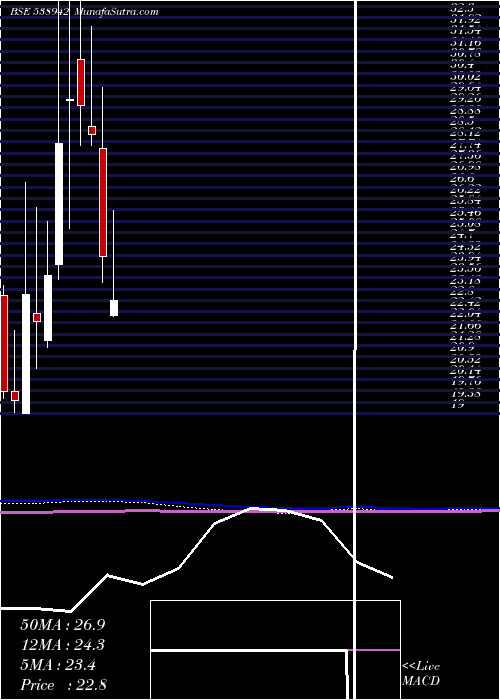The width and height of the screenshot is (500, 700).
Task: Click the 12MA : 24.3 reading
Action: 63,645
